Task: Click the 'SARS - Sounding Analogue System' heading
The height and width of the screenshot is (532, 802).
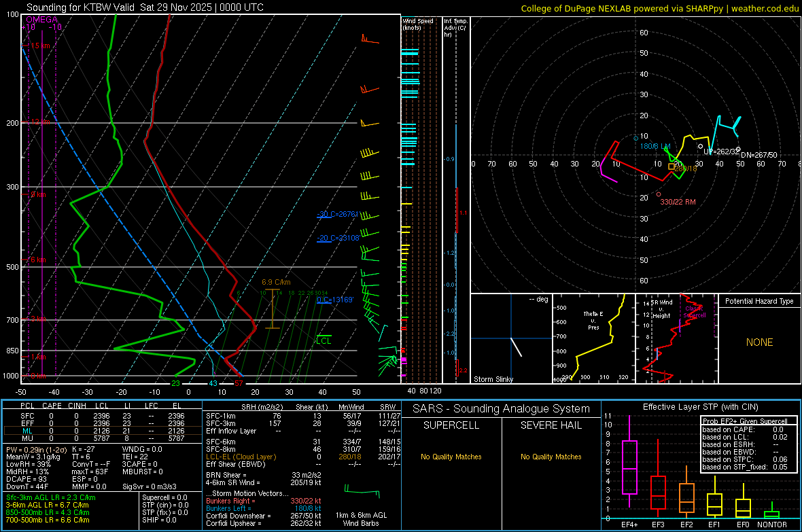Action: click(502, 409)
